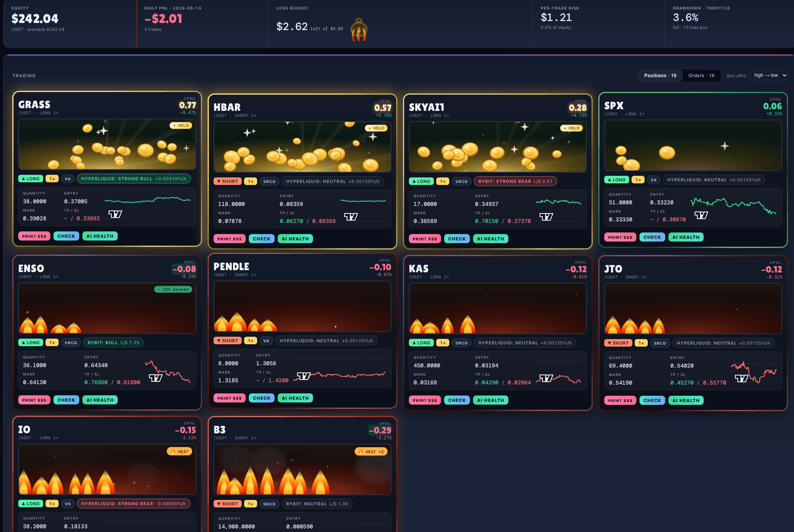Screen dimensions: 794x532
Task: Open TradingView chart icon on SPX card
Action: point(701,215)
